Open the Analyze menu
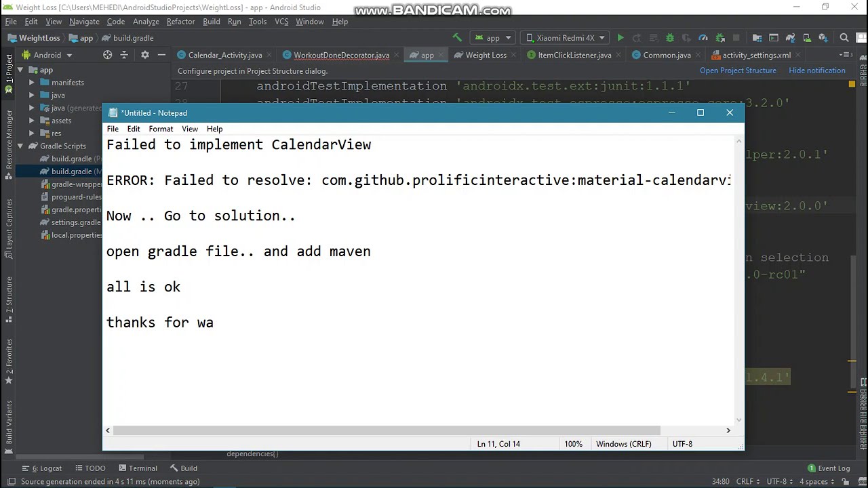This screenshot has width=868, height=488. (146, 22)
